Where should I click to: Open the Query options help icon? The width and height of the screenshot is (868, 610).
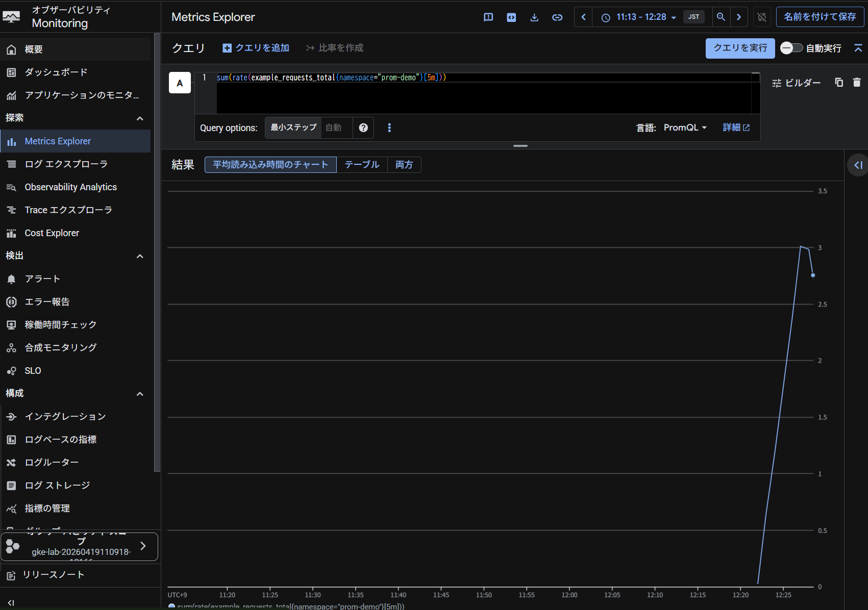[x=363, y=128]
